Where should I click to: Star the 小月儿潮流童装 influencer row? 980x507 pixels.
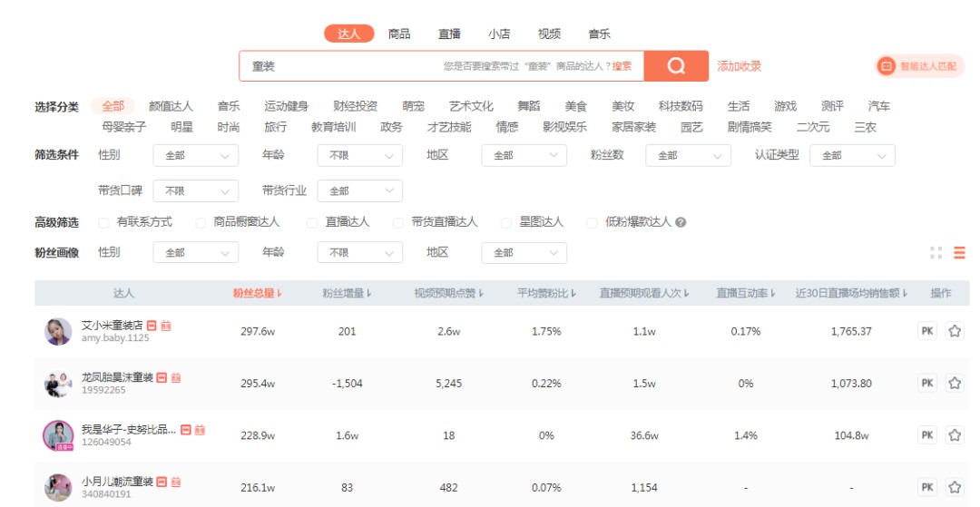click(x=955, y=487)
